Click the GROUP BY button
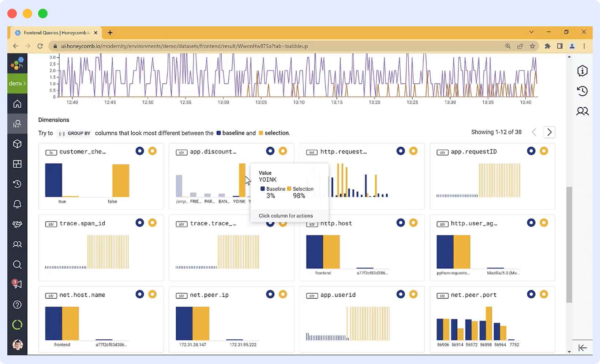Image resolution: width=600 pixels, height=364 pixels. point(74,133)
